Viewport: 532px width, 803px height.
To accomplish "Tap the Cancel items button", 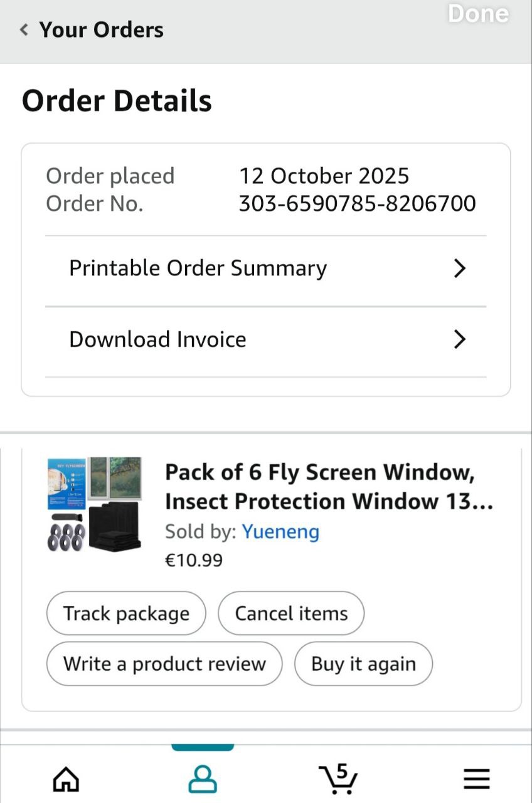I will (291, 614).
